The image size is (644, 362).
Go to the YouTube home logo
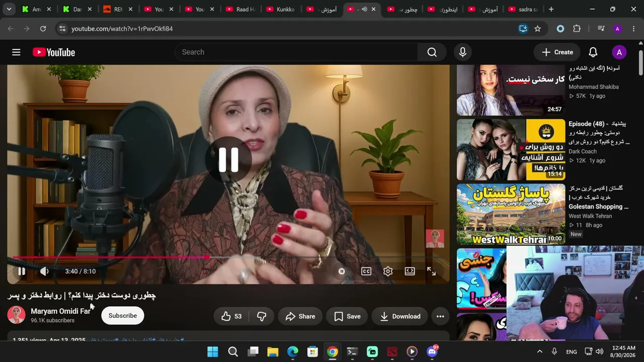pyautogui.click(x=54, y=52)
